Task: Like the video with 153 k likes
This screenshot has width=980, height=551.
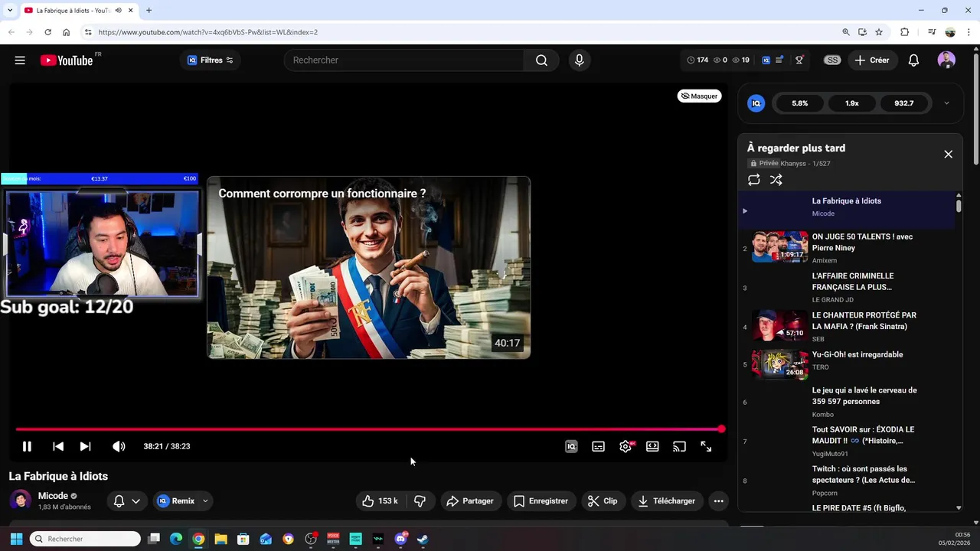Action: 381,501
